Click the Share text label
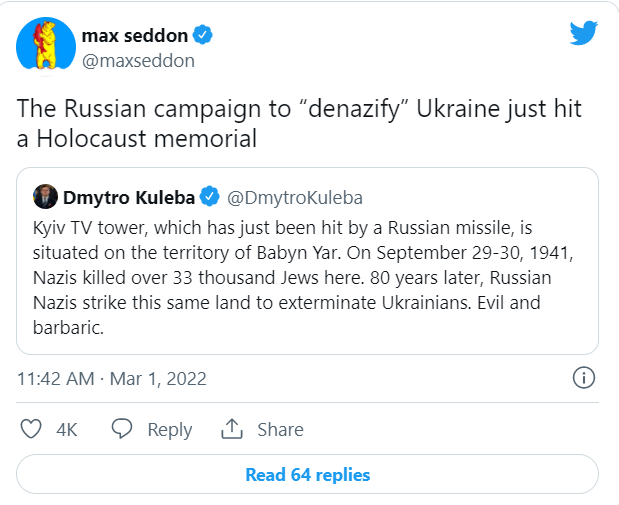 280,429
